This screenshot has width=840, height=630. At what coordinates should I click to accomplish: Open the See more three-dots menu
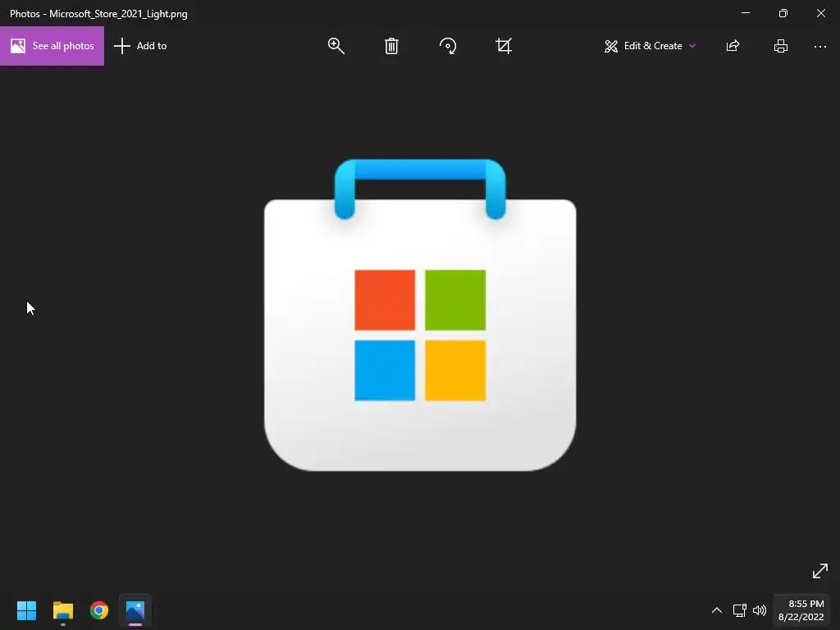(x=820, y=47)
